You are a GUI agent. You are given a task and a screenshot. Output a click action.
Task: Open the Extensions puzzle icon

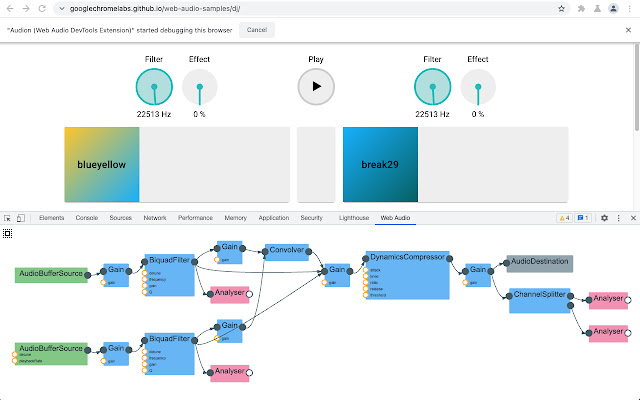pyautogui.click(x=581, y=9)
